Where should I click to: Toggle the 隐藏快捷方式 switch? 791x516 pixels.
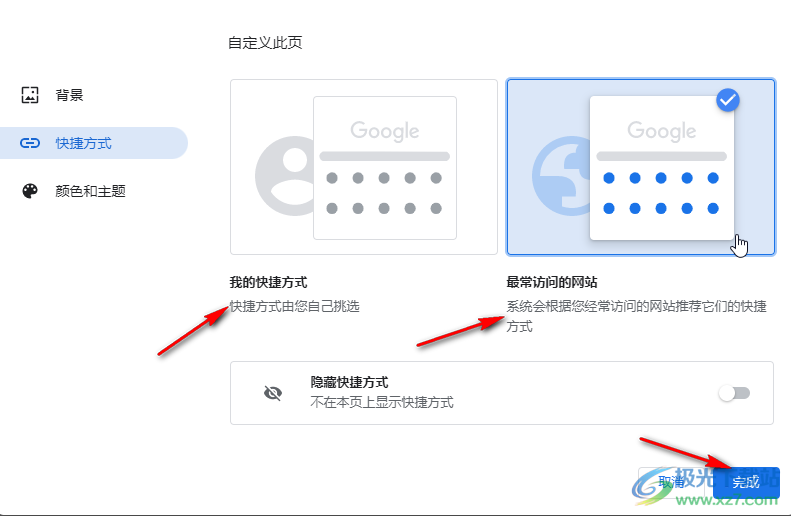point(734,393)
